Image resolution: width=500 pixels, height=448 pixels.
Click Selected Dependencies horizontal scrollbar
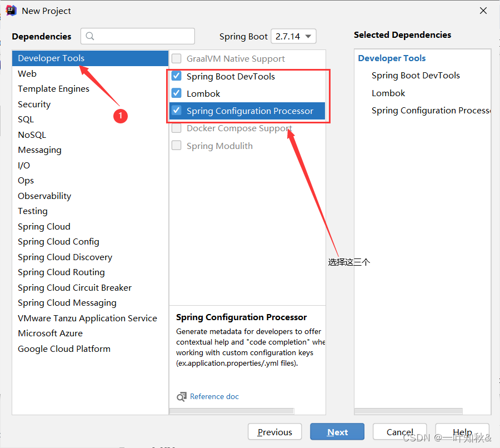[408, 411]
